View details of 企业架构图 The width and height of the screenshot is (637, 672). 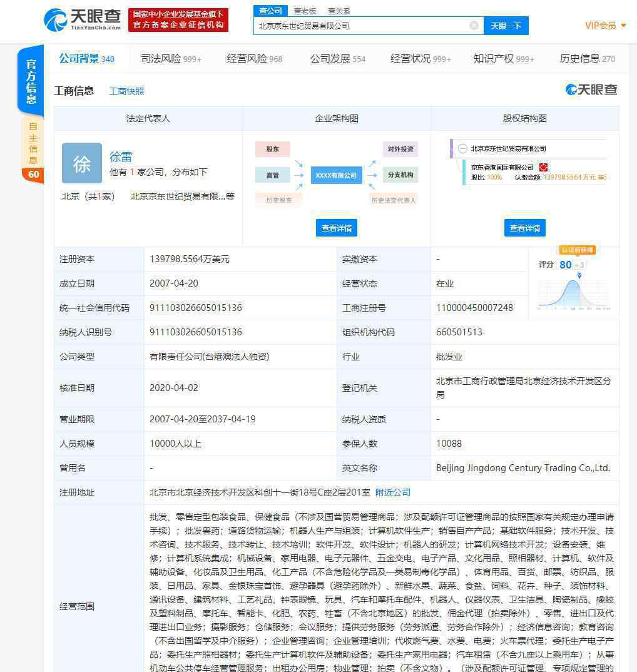pos(337,228)
